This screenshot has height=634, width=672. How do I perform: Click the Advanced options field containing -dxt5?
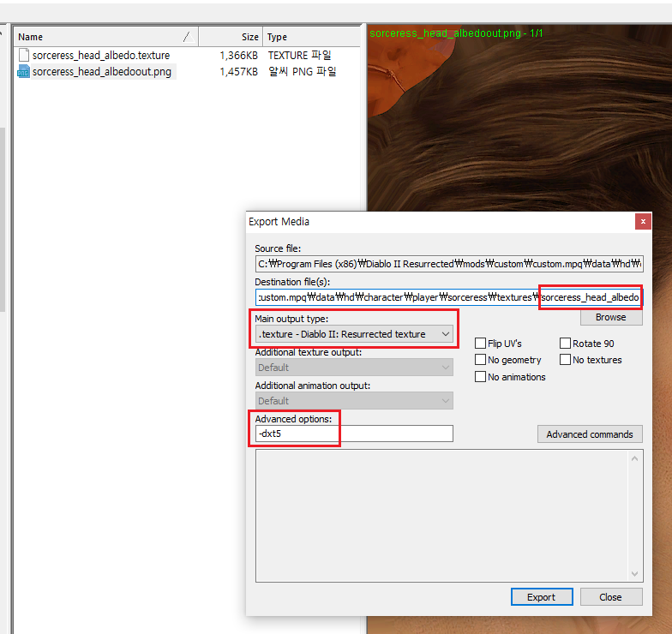tap(354, 434)
